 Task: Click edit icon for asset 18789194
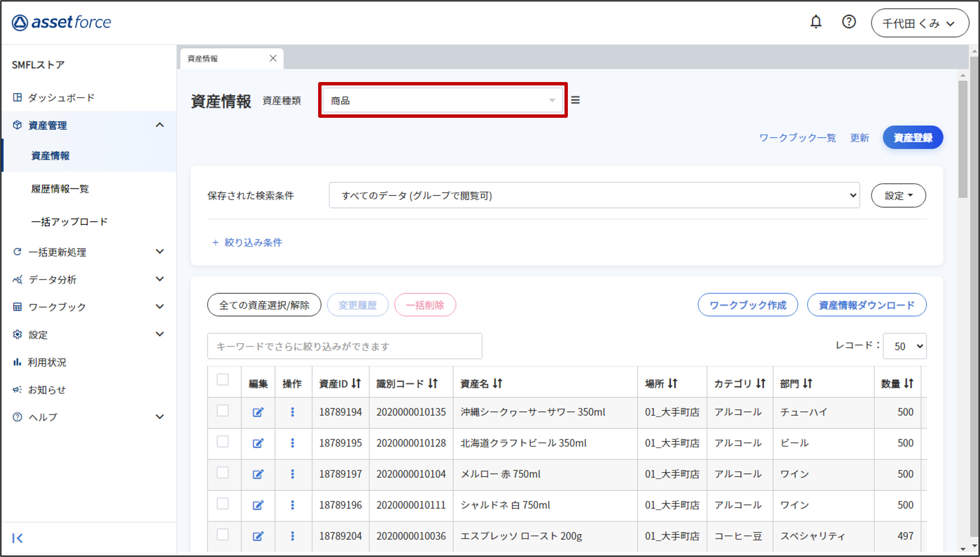pos(258,412)
